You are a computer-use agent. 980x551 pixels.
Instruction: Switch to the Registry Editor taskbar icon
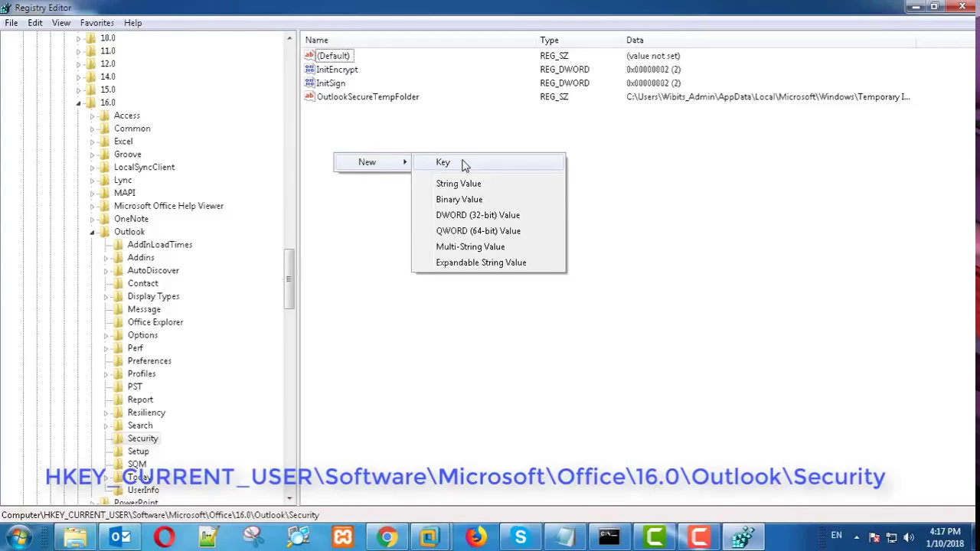tap(743, 536)
